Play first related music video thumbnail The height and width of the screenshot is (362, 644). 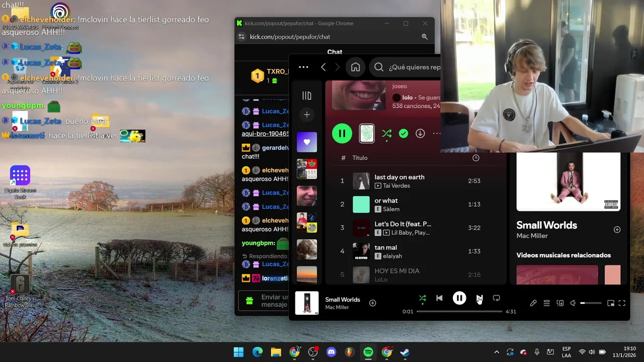coord(557,275)
